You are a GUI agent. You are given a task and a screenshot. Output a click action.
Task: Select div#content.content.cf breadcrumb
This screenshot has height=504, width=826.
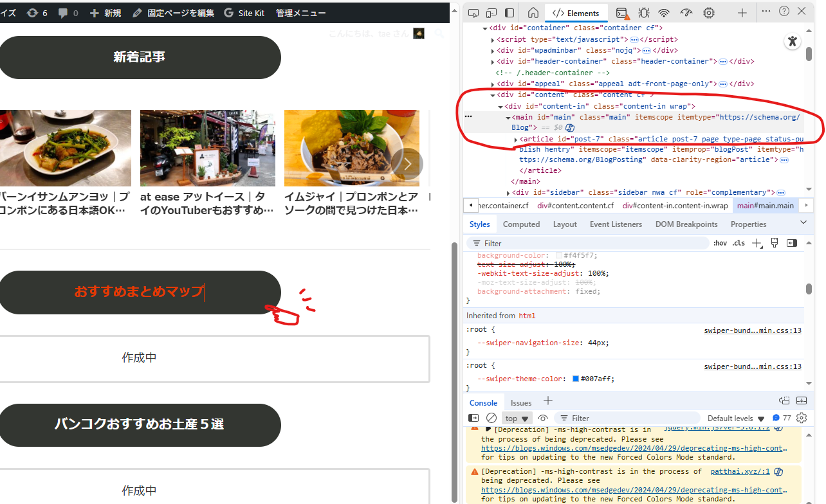[x=576, y=206]
